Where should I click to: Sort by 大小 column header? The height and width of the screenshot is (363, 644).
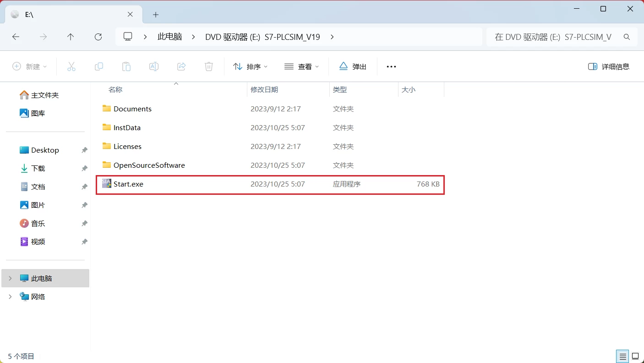click(x=409, y=90)
